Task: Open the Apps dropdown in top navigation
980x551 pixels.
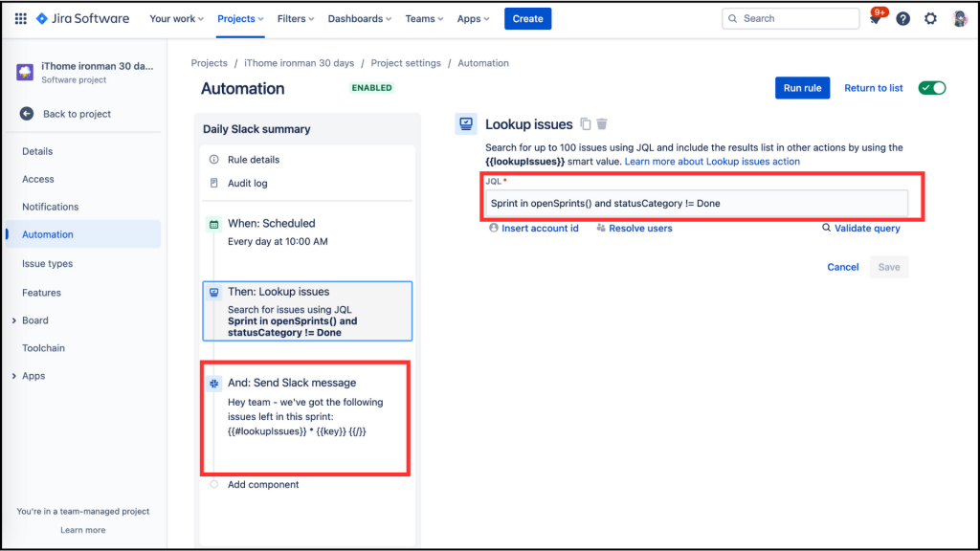Action: [x=473, y=19]
